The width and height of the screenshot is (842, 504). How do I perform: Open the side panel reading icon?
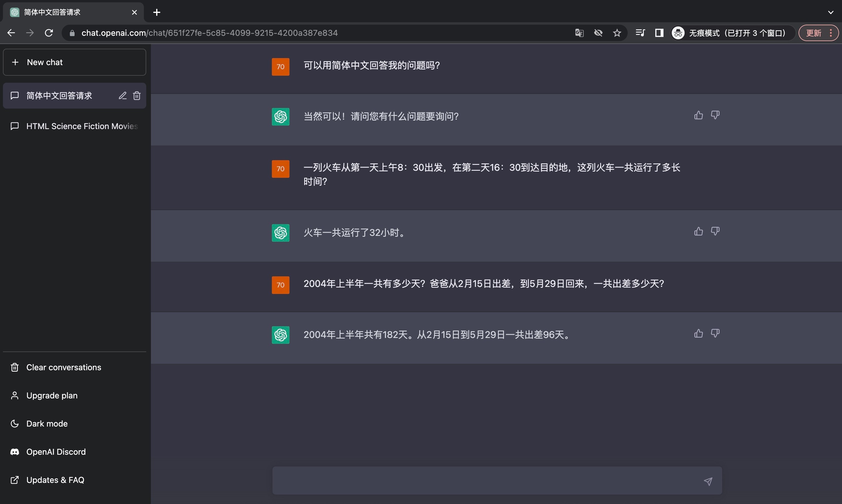coord(659,33)
